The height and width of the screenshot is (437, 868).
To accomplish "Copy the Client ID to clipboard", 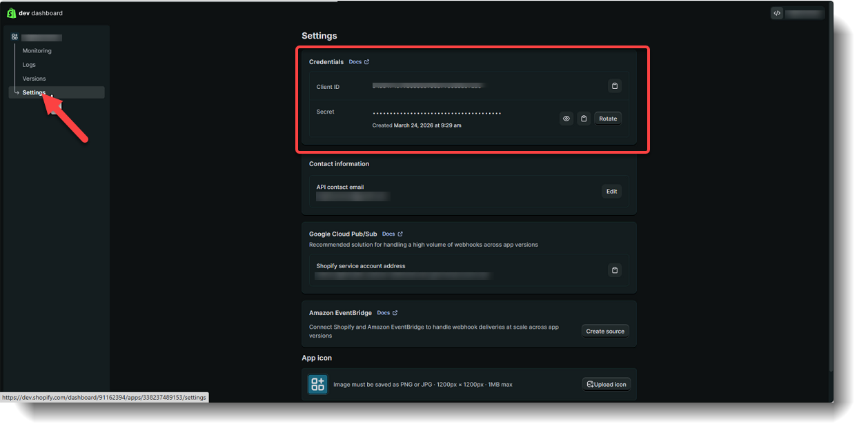I will click(615, 86).
